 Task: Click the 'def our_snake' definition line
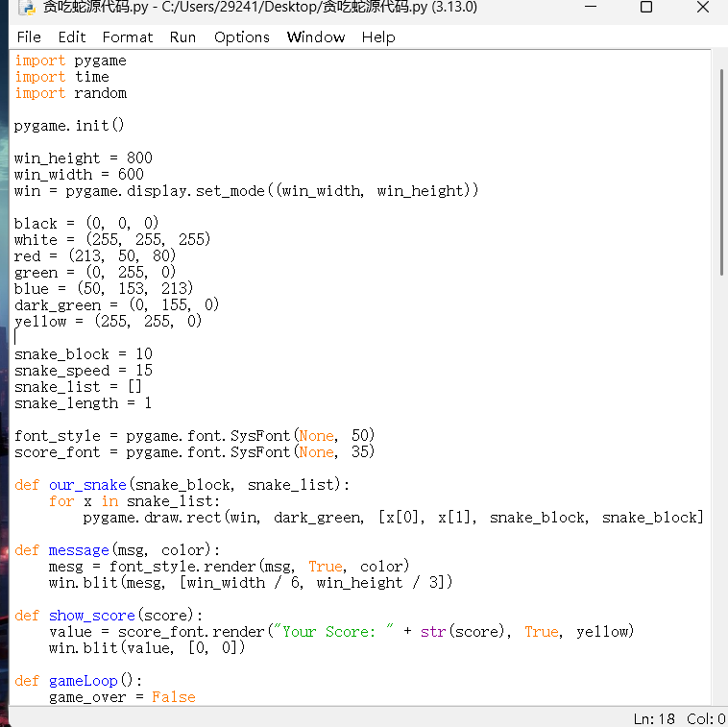coord(182,485)
